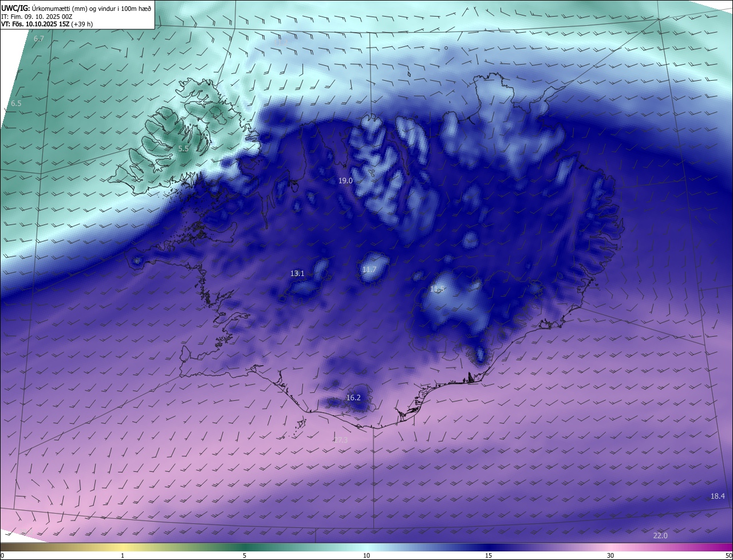Click the 6.7 value label
This screenshot has width=733, height=560.
point(39,38)
